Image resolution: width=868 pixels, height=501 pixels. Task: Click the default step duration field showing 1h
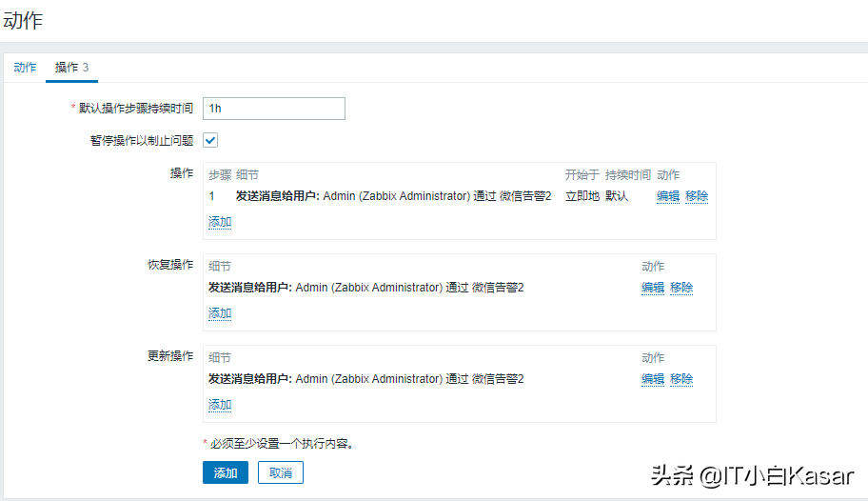[274, 109]
